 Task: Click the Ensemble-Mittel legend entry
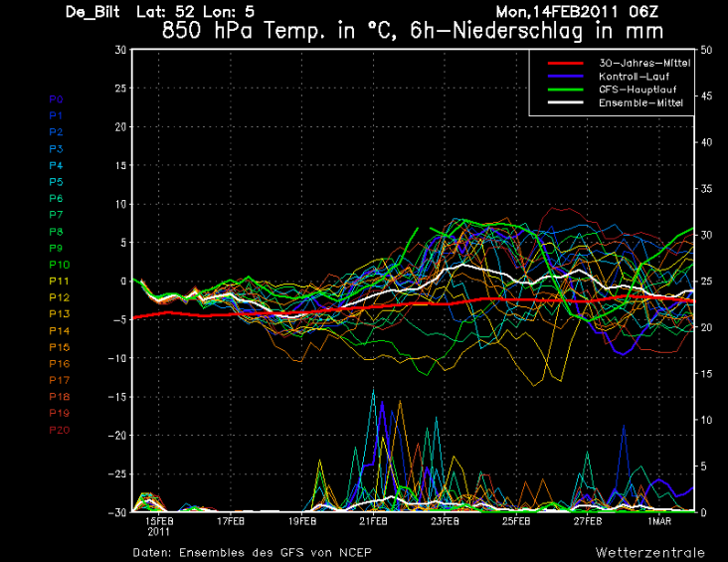(640, 102)
